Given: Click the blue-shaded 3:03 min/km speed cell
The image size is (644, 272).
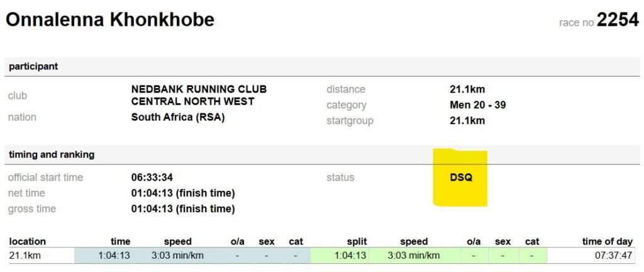Looking at the screenshot, I should (177, 256).
